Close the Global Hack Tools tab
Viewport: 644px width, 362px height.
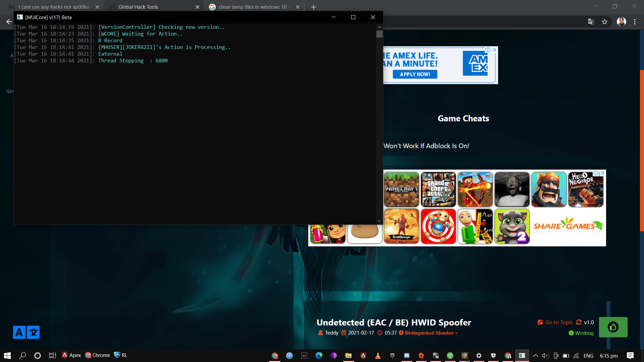click(197, 7)
